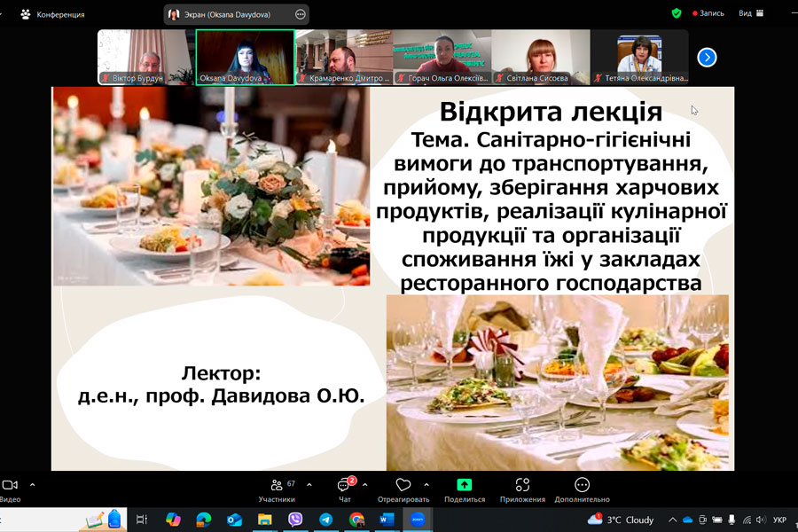798x532 pixels.
Task: Switch the УКР input language indicator
Action: [779, 520]
